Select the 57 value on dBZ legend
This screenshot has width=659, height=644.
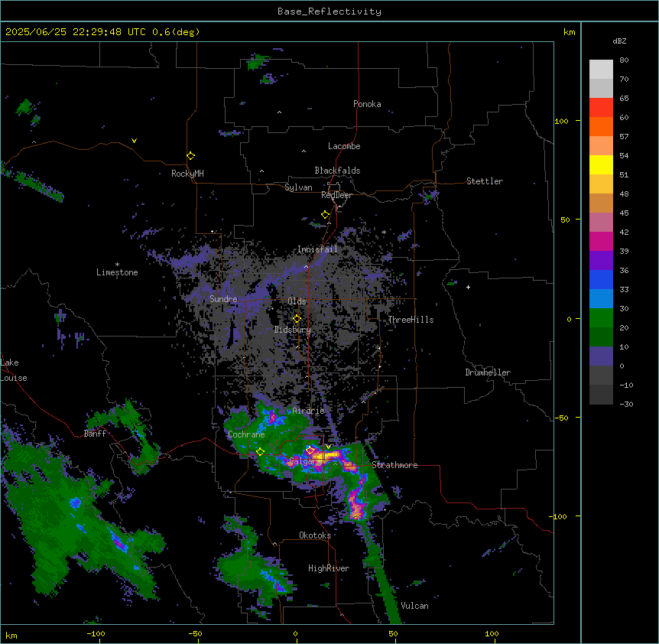(x=624, y=137)
